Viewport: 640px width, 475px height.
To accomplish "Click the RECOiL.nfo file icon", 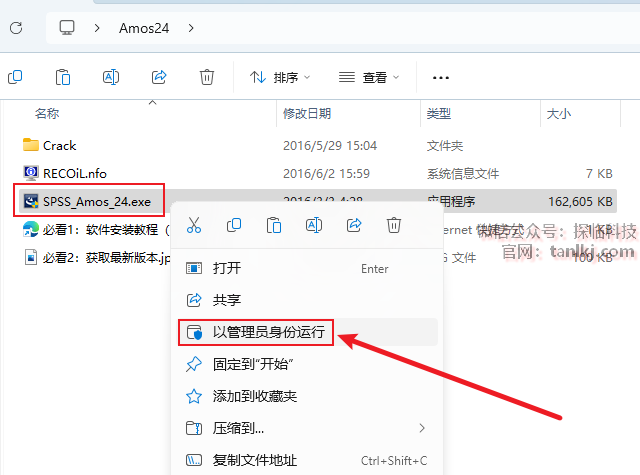I will coord(31,173).
